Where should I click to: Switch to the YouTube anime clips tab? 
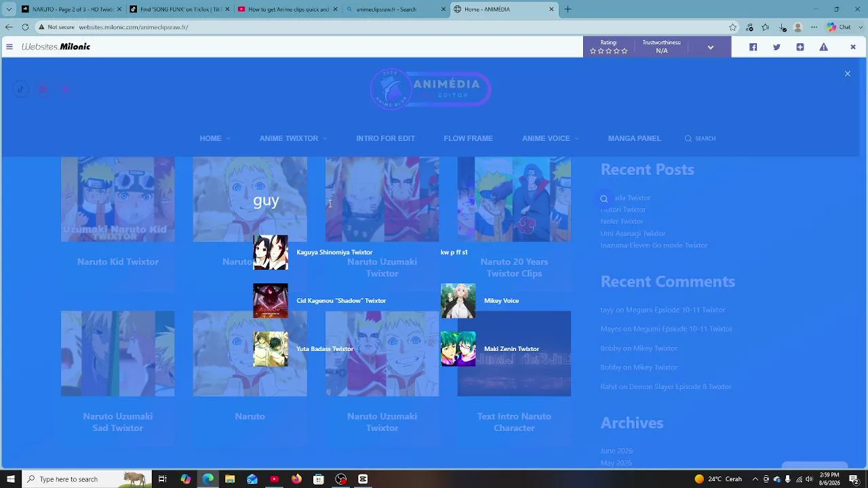pyautogui.click(x=286, y=9)
